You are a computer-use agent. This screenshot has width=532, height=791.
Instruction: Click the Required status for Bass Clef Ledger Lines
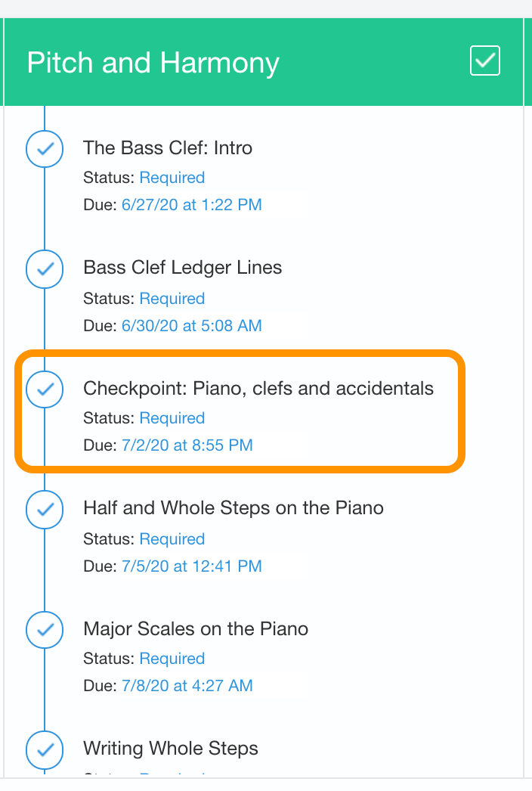tap(172, 298)
